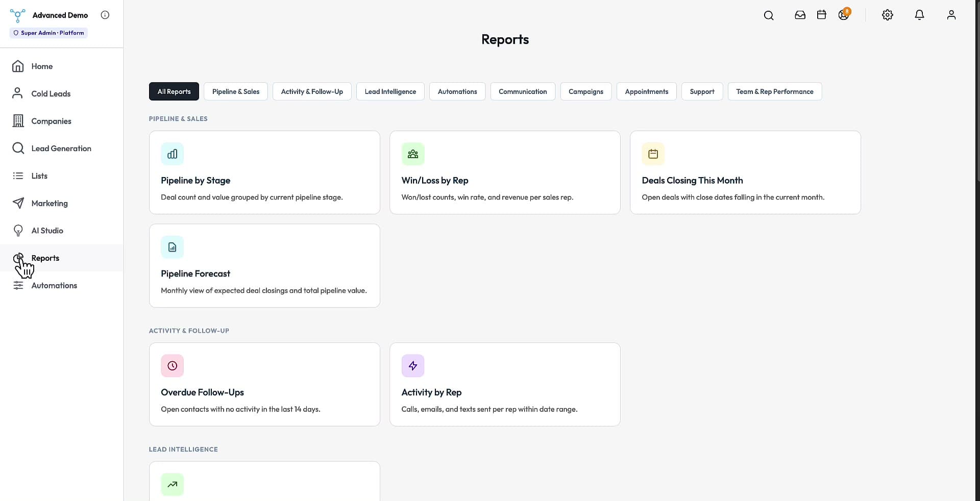Open notifications bell icon
This screenshot has width=980, height=501.
coord(919,15)
